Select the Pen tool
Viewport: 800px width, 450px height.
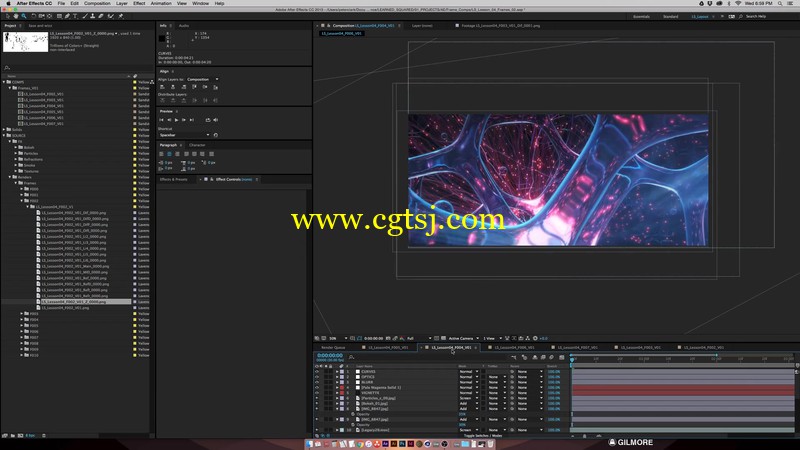point(67,16)
